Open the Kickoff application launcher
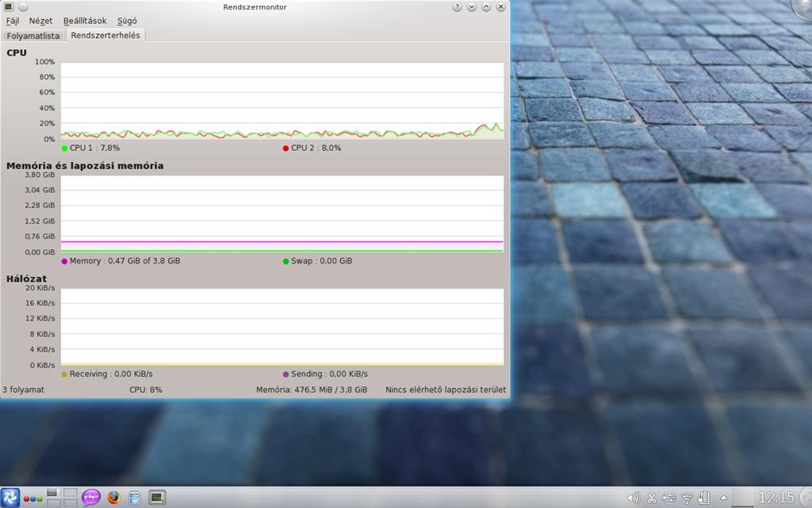 10,498
